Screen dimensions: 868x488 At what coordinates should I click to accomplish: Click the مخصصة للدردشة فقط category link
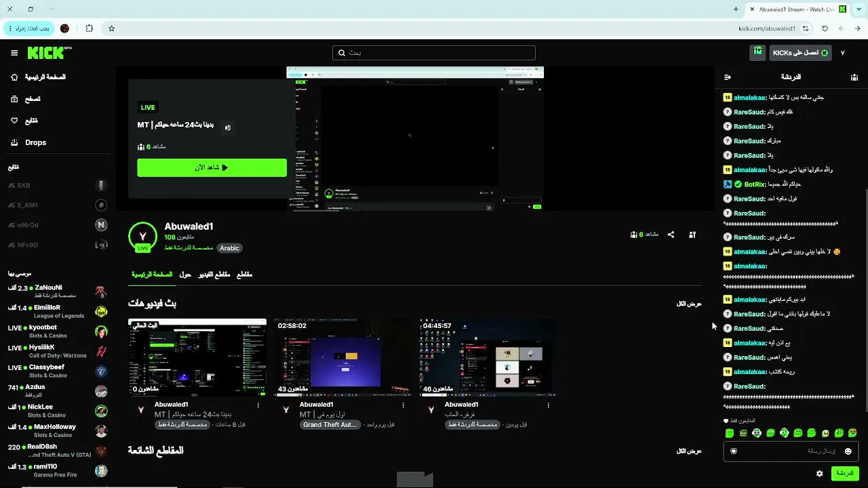tap(189, 248)
